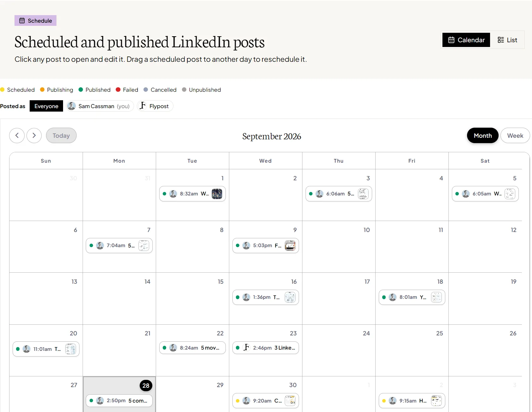The image size is (532, 412).
Task: Select the Month view
Action: [x=482, y=136]
